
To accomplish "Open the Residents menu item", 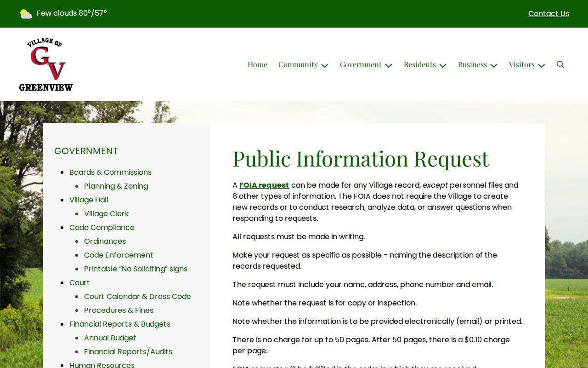I will click(420, 64).
